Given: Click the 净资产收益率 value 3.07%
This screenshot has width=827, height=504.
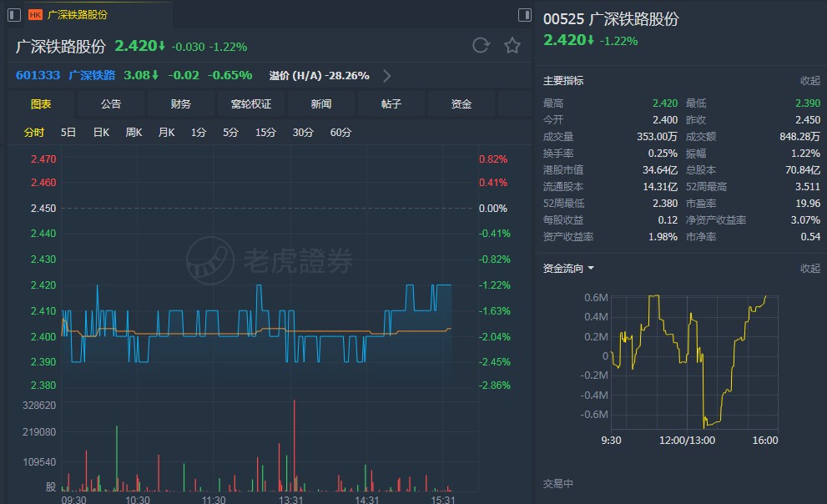Looking at the screenshot, I should point(805,219).
